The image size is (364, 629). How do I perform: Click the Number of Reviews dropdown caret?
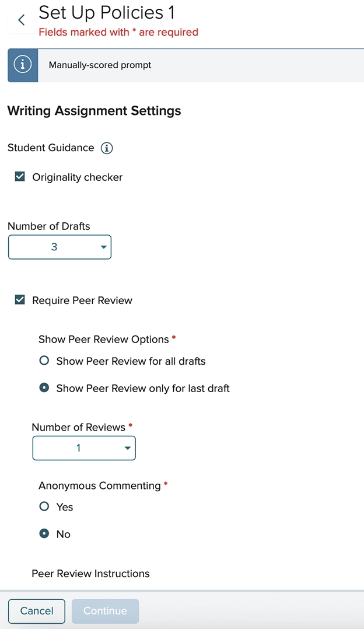pyautogui.click(x=127, y=448)
